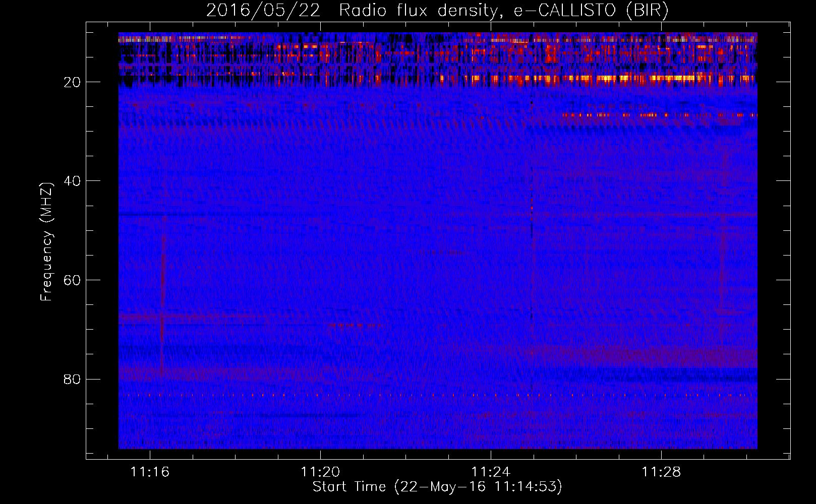This screenshot has width=816, height=504.
Task: Click the '11:24' time tick label
Action: click(x=491, y=472)
